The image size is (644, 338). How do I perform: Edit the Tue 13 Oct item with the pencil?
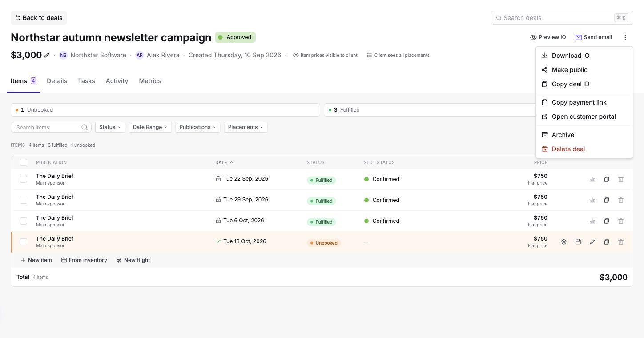[x=592, y=242]
